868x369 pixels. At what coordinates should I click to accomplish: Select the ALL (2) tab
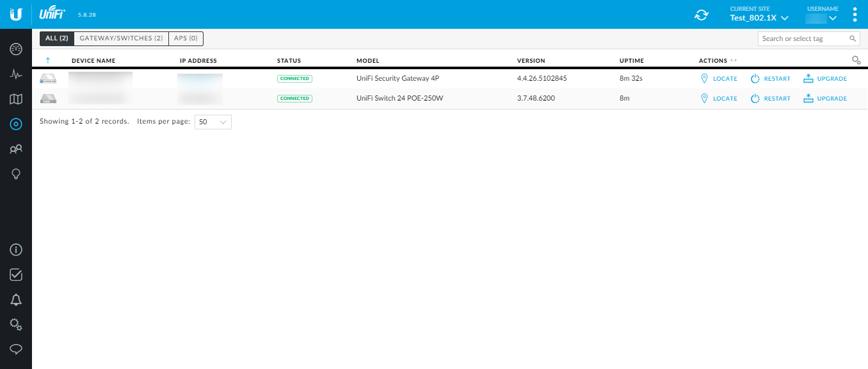(57, 38)
